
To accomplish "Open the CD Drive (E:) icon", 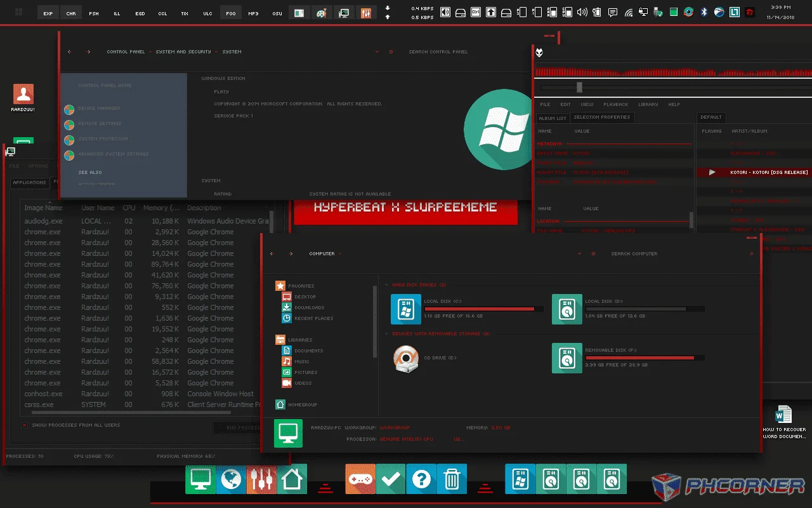I will 406,359.
